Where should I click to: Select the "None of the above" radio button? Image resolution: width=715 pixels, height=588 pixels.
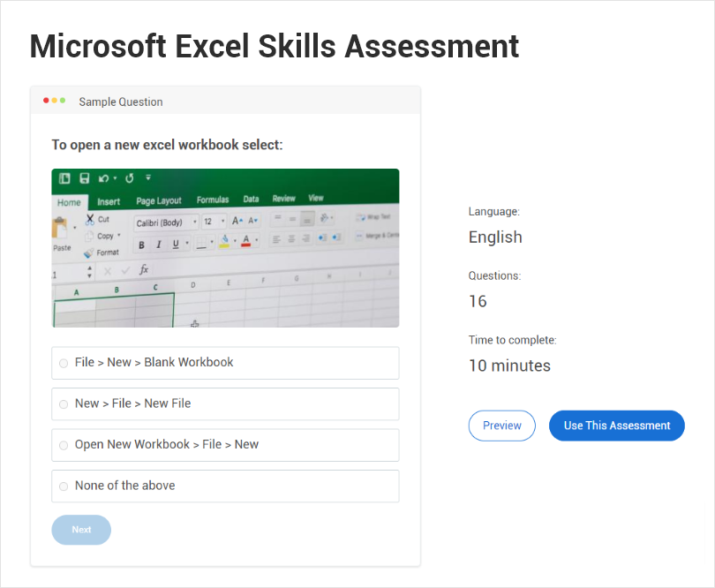point(64,486)
